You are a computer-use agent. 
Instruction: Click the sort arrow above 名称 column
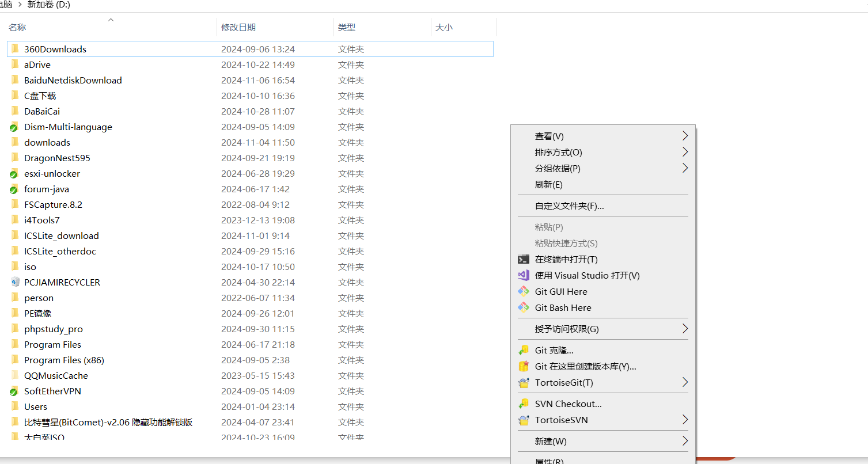[x=111, y=20]
